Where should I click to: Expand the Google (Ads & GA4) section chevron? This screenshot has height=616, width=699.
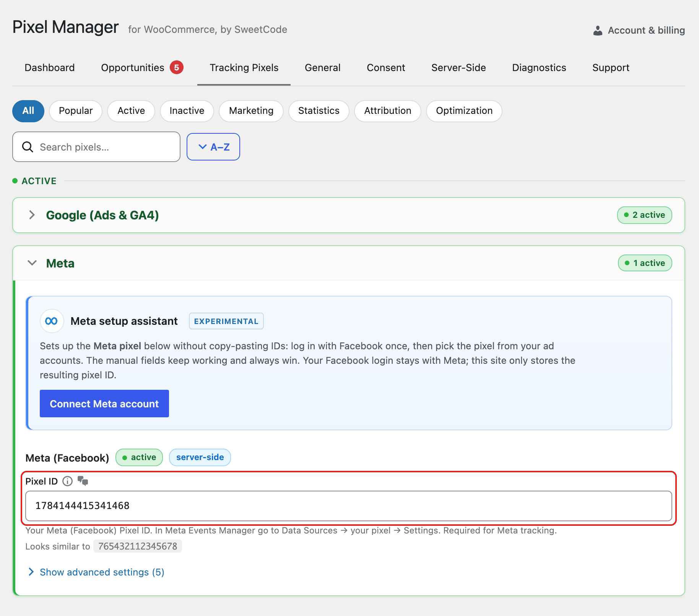tap(32, 215)
